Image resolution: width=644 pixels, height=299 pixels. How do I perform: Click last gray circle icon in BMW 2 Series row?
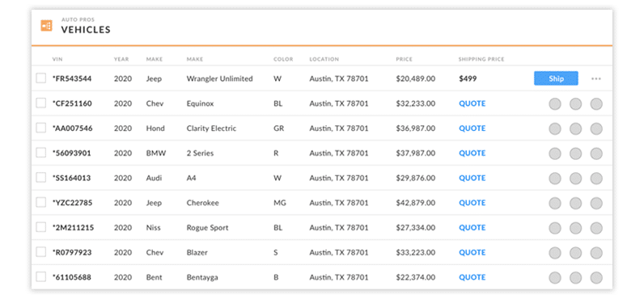[596, 154]
